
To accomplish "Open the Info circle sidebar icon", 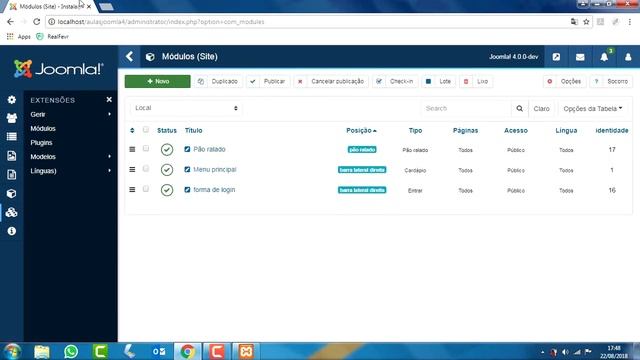I will pos(11,231).
